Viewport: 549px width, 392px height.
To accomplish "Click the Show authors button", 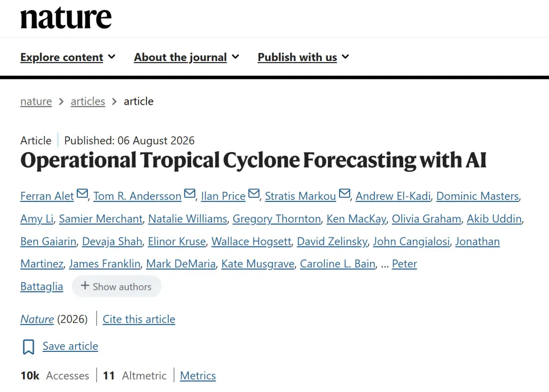I will (x=116, y=287).
